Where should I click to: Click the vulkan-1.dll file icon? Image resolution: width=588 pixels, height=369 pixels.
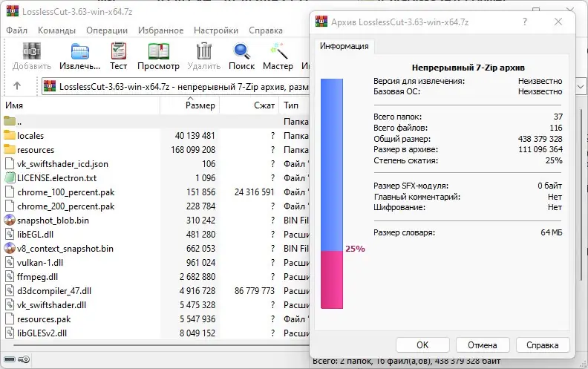[10, 263]
